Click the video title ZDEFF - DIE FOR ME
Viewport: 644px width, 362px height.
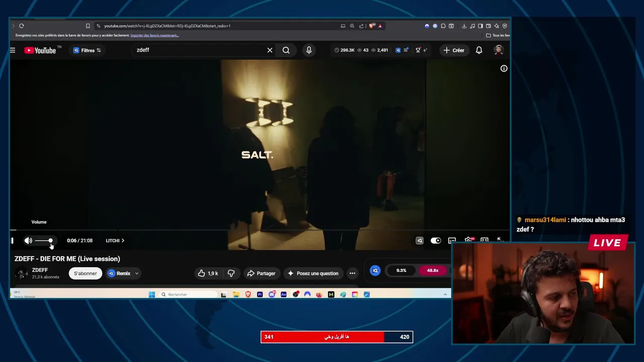[x=67, y=259]
